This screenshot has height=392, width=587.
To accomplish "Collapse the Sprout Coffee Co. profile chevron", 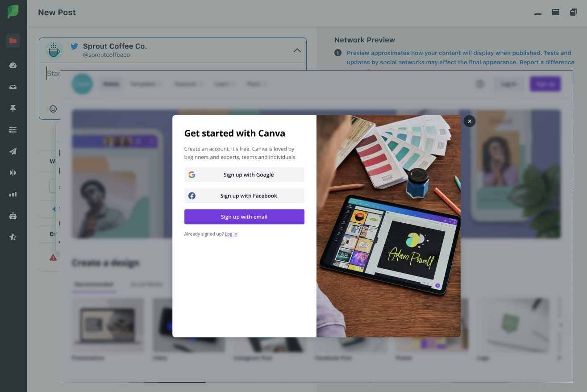I will tap(297, 50).
